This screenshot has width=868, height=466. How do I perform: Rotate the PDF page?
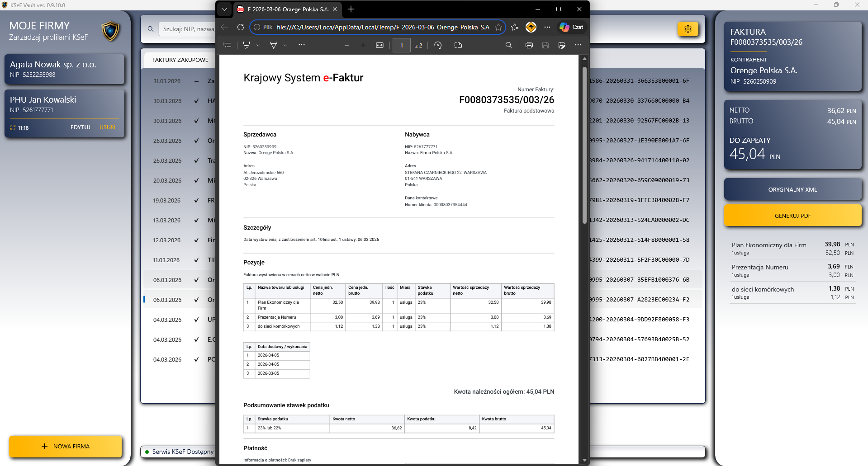(x=438, y=45)
